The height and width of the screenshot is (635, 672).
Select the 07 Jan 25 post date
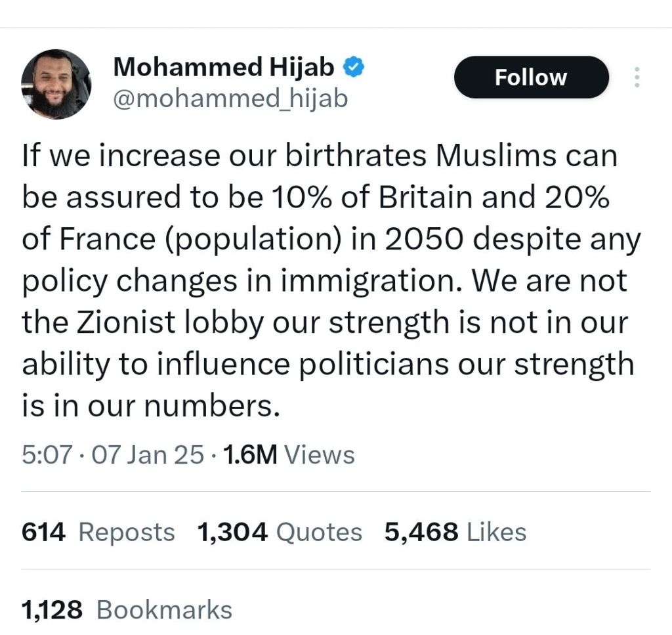pos(148,454)
